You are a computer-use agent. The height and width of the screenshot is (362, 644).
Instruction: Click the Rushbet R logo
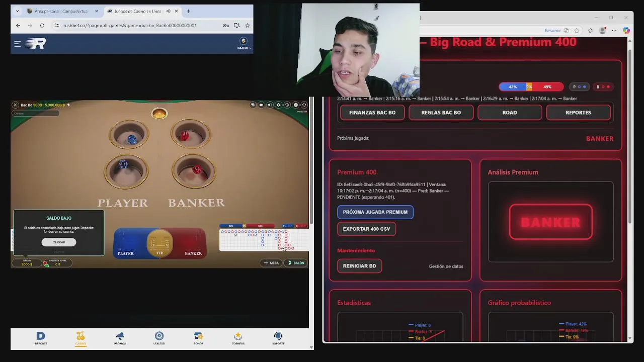click(35, 44)
